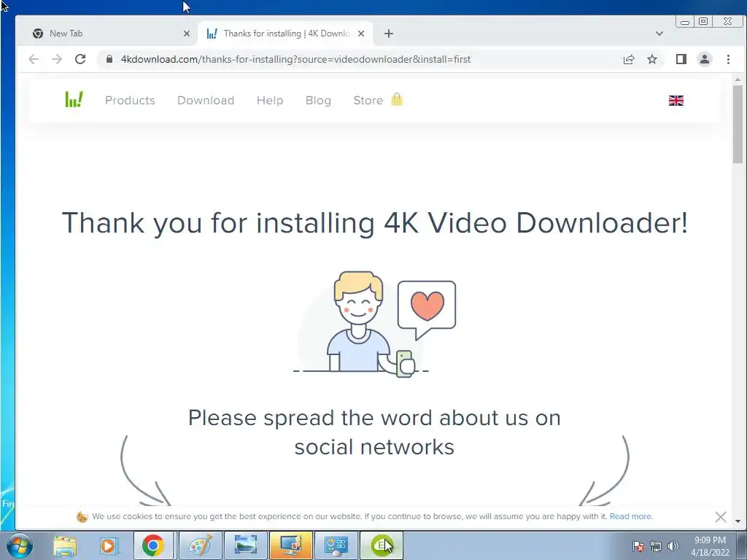Bookmark this page with the star icon

(x=652, y=59)
